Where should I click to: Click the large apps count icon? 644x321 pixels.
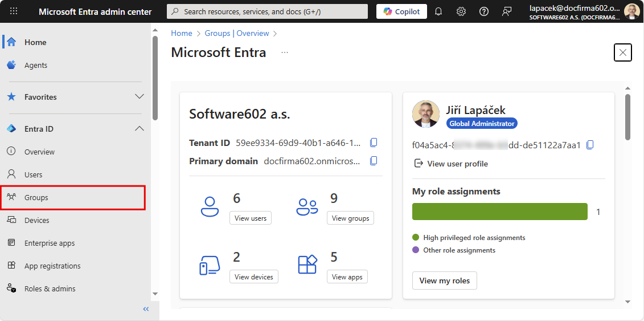click(x=307, y=265)
